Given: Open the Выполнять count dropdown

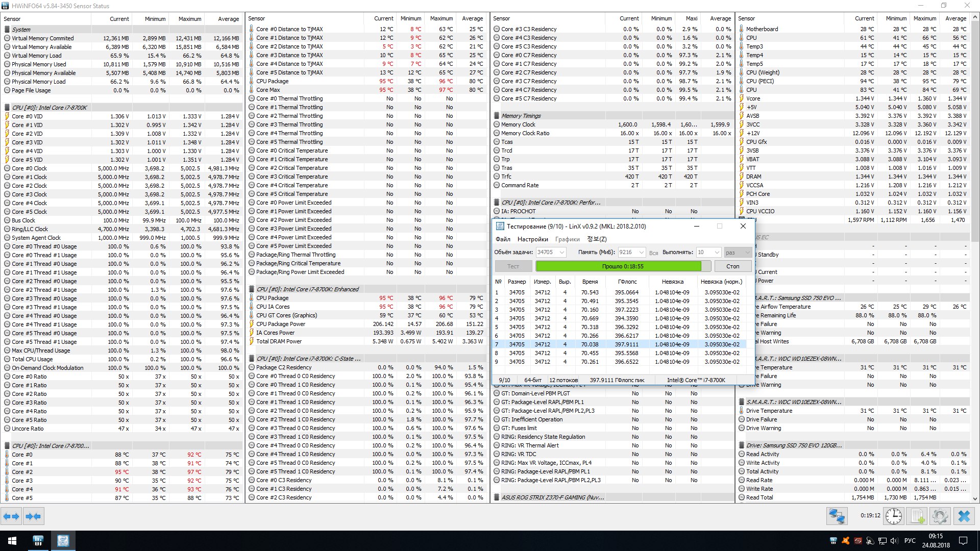Looking at the screenshot, I should click(717, 252).
